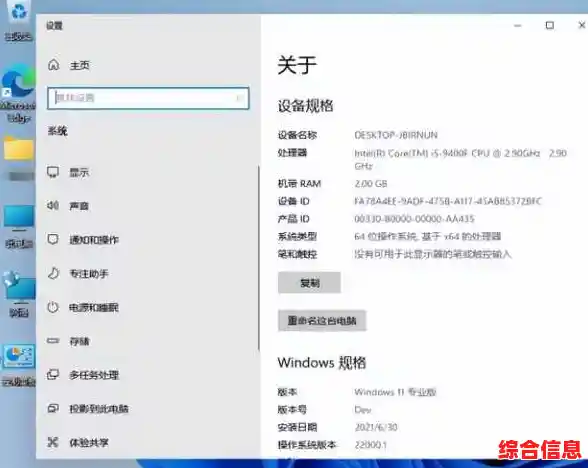Focus the settings search input field
The width and height of the screenshot is (588, 468).
[x=148, y=98]
